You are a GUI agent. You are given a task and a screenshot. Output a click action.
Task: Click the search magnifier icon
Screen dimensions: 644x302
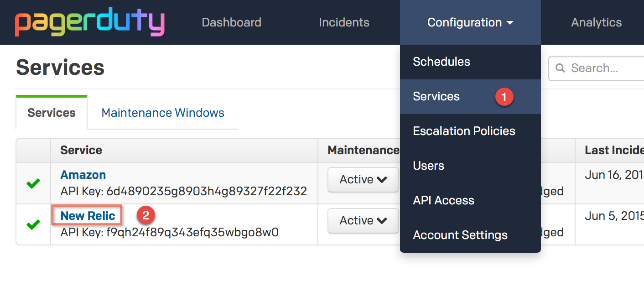(x=560, y=68)
